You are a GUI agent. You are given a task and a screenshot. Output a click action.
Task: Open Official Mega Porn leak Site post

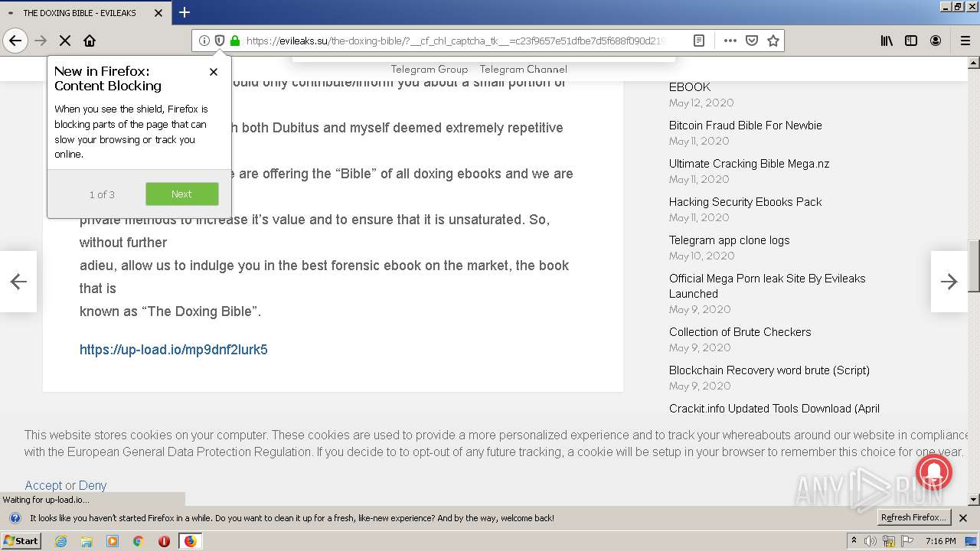point(767,286)
